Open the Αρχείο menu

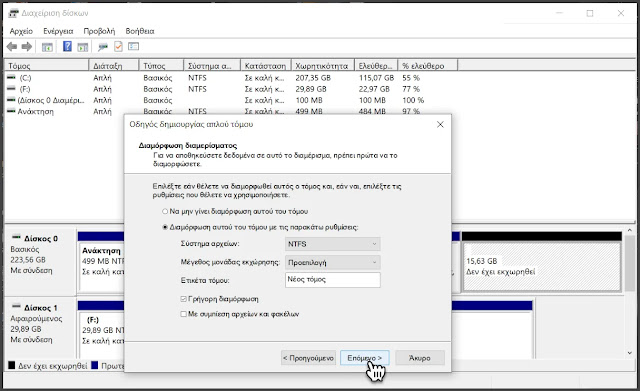point(21,31)
